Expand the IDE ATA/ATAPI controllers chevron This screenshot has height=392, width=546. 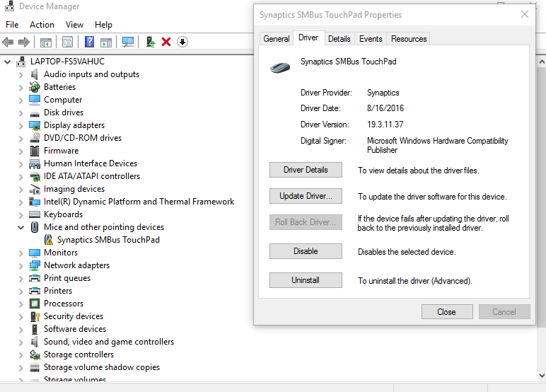(x=21, y=177)
